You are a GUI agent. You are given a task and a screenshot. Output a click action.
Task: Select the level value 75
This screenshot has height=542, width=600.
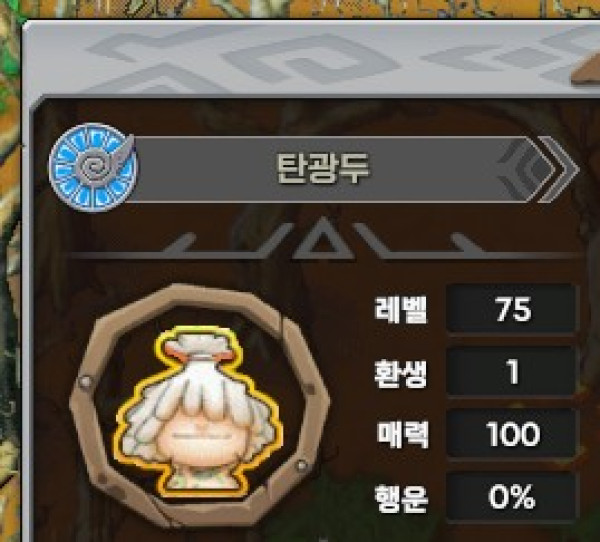point(512,309)
